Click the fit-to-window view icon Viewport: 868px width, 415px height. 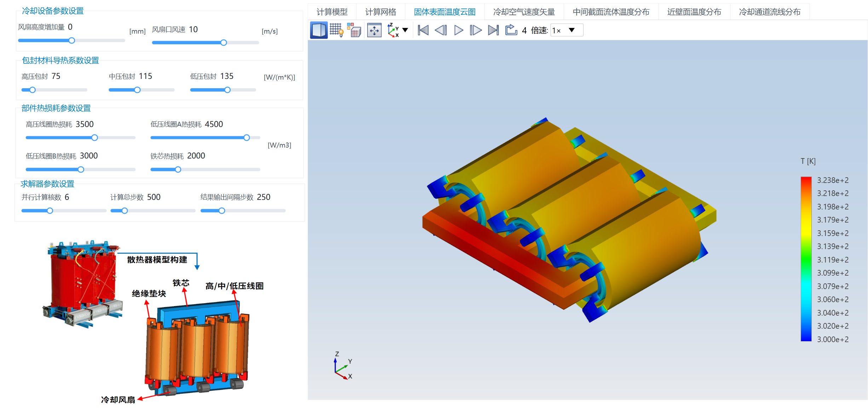tap(374, 30)
